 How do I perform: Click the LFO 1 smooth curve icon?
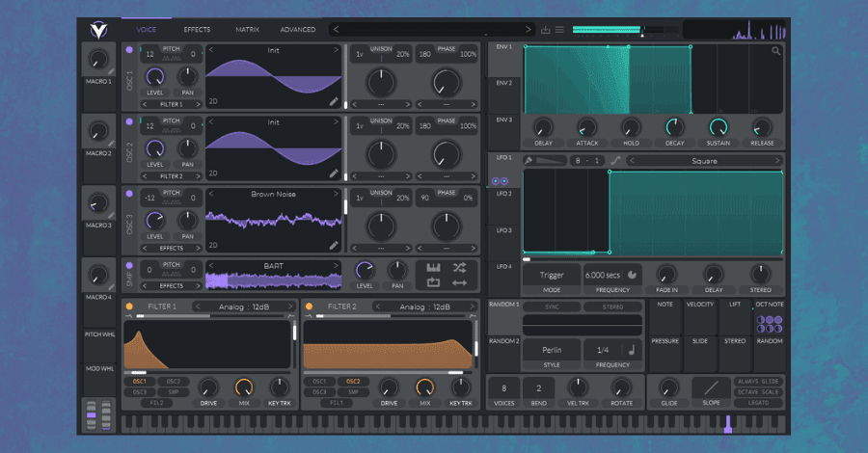click(615, 160)
